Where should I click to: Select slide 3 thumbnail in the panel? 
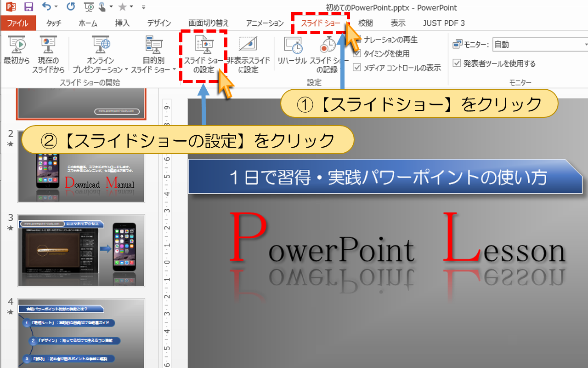[81, 251]
